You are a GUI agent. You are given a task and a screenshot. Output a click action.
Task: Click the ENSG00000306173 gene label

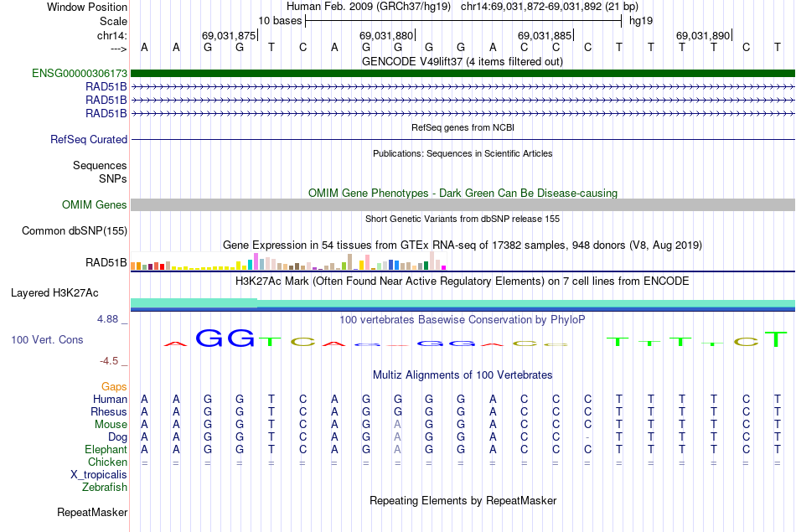tap(80, 73)
